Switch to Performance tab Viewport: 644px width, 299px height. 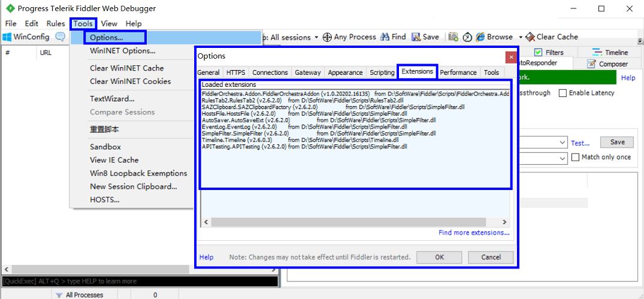coord(458,73)
